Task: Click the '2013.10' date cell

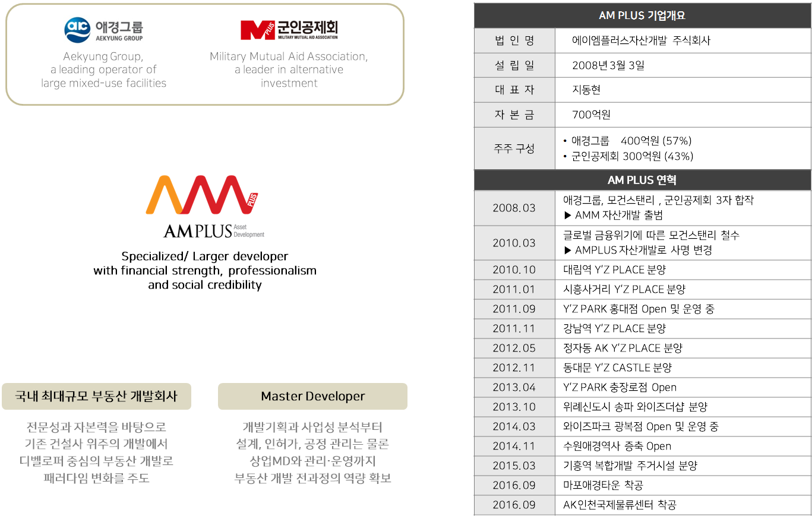Action: coord(514,407)
